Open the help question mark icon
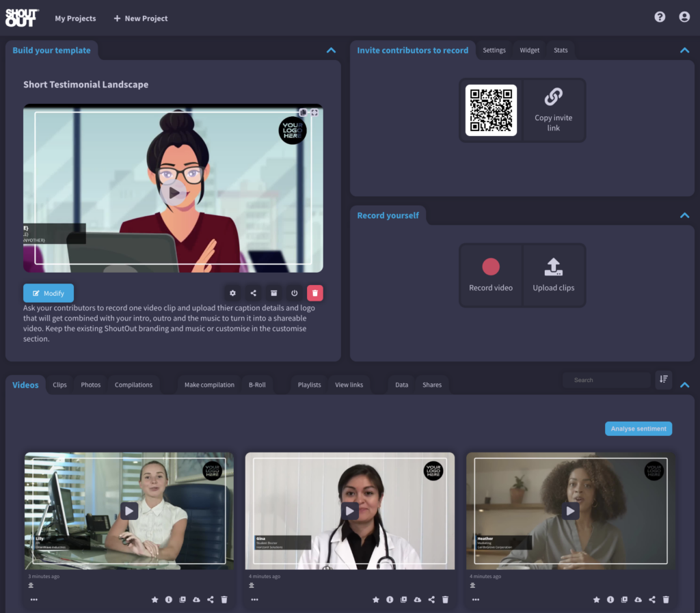This screenshot has width=700, height=613. tap(660, 17)
